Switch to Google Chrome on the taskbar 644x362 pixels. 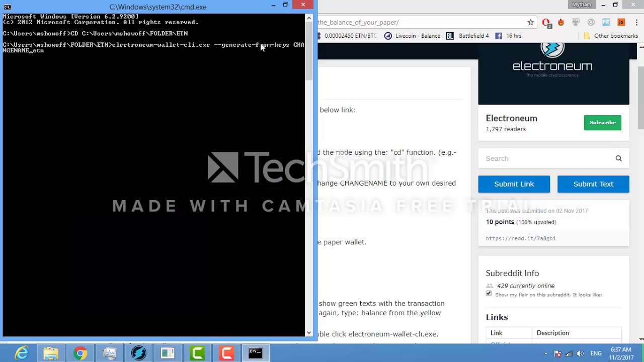point(80,353)
